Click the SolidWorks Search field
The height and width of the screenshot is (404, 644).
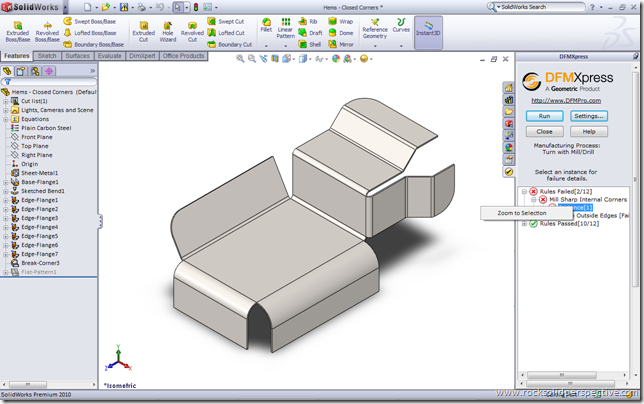click(x=540, y=7)
